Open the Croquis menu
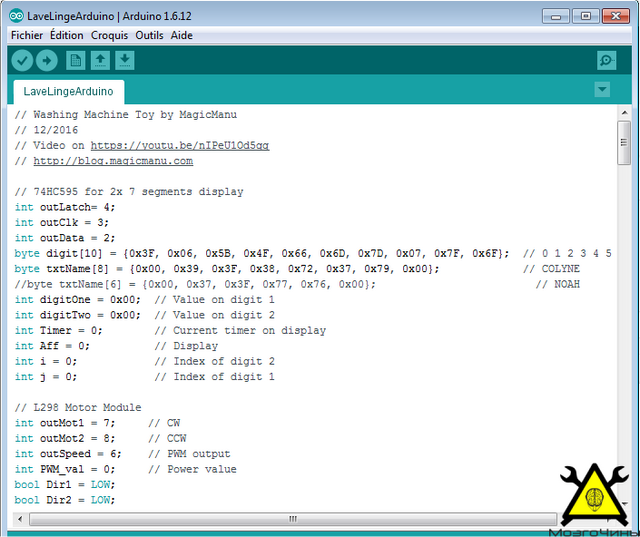Screen dimensions: 640x537 [x=109, y=36]
